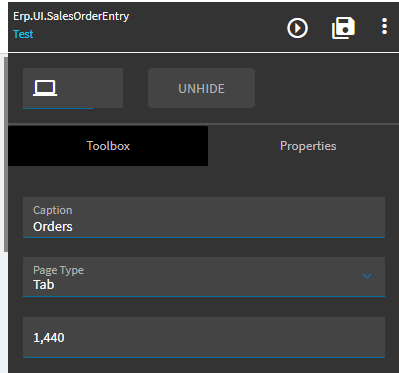Focus the field showing 1,440

204,337
